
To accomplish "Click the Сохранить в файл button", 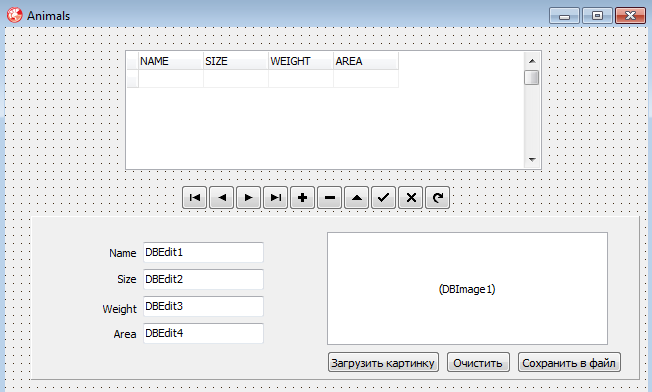I will 569,362.
